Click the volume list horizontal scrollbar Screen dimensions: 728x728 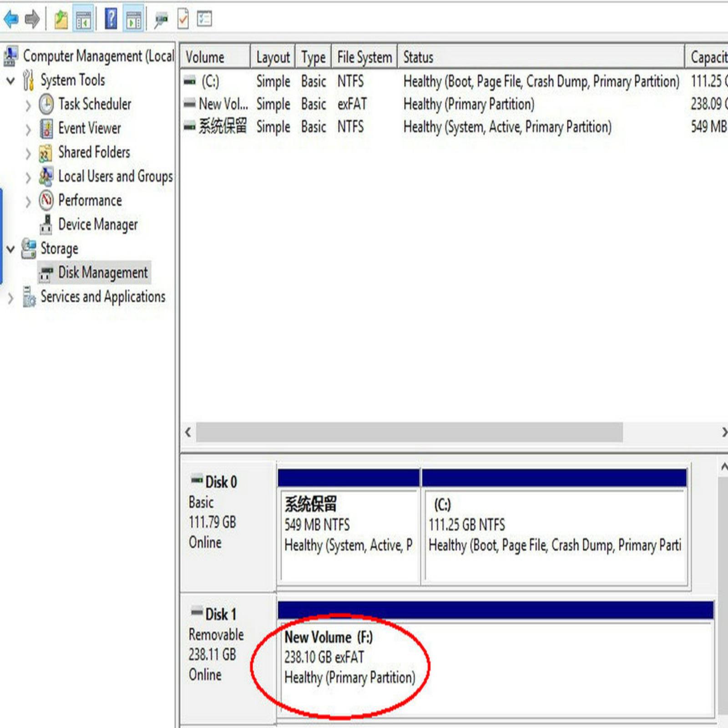[x=409, y=432]
